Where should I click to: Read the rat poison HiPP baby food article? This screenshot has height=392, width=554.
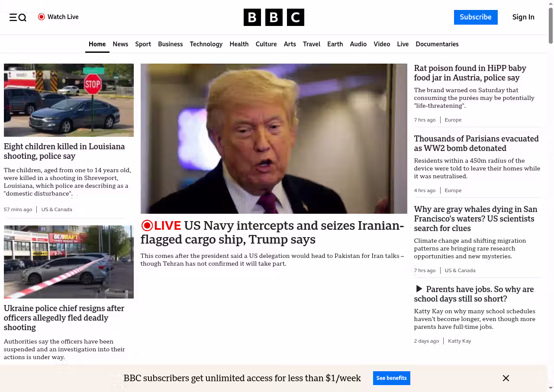pyautogui.click(x=470, y=73)
